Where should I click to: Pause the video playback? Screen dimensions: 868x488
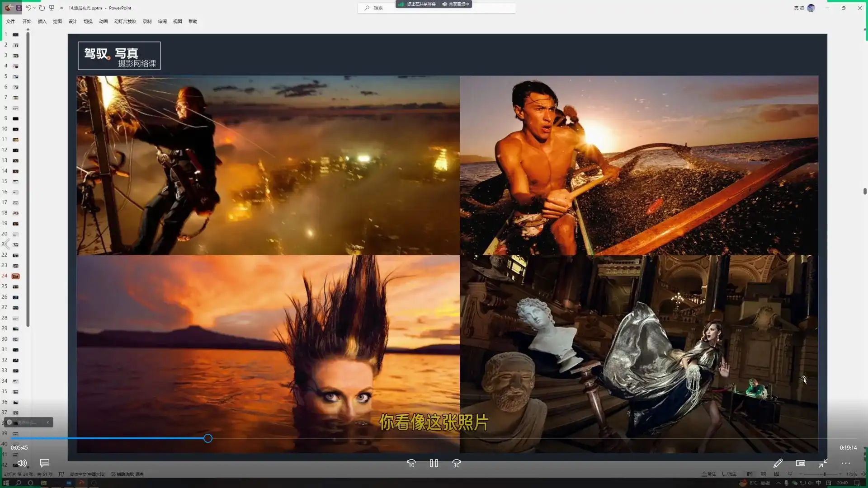tap(434, 463)
